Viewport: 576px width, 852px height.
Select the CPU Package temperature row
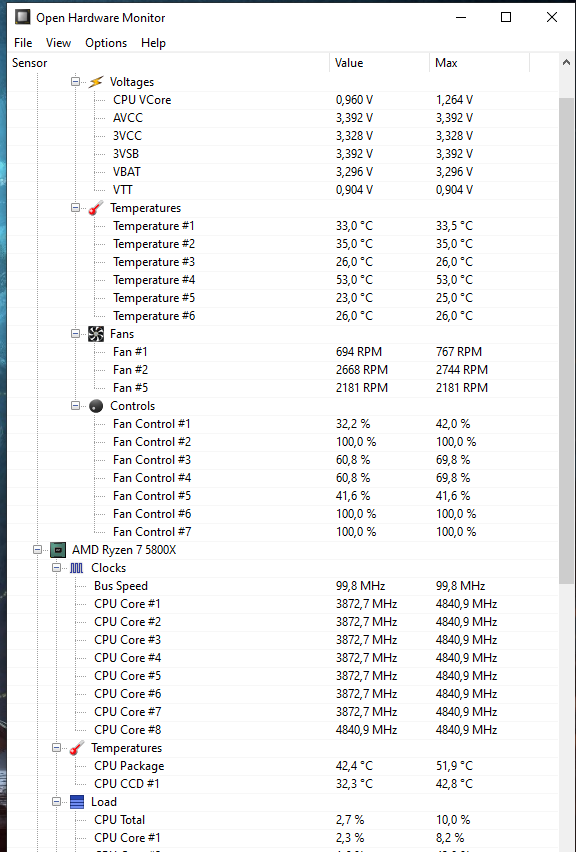click(283, 766)
